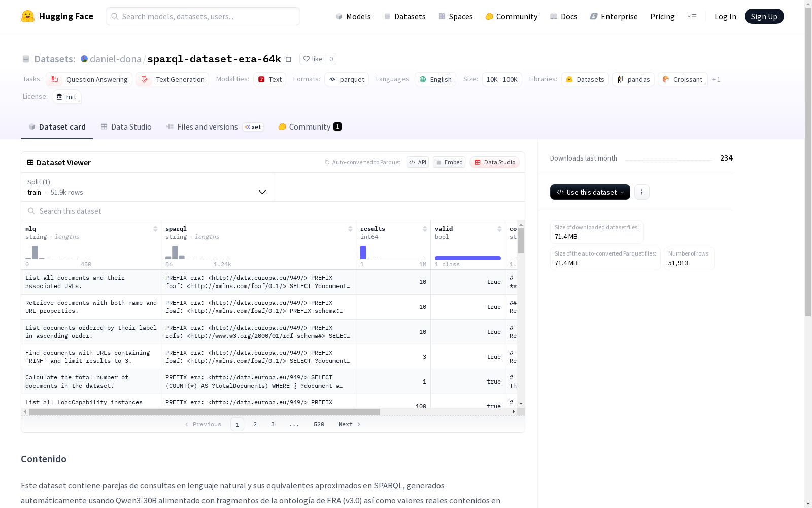
Task: Expand the train split dropdown
Action: coord(147,187)
